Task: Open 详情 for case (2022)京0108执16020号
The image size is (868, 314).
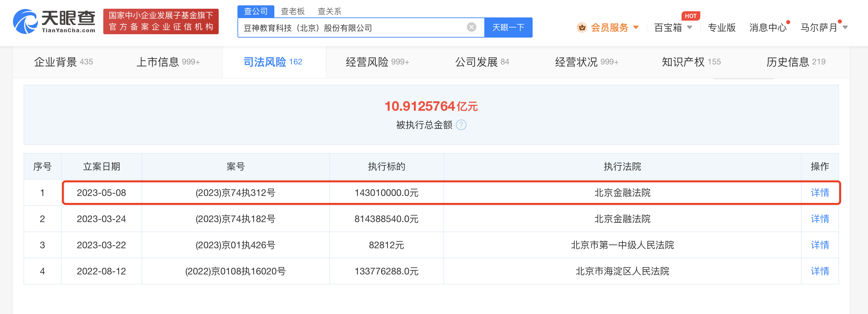Action: click(x=819, y=271)
